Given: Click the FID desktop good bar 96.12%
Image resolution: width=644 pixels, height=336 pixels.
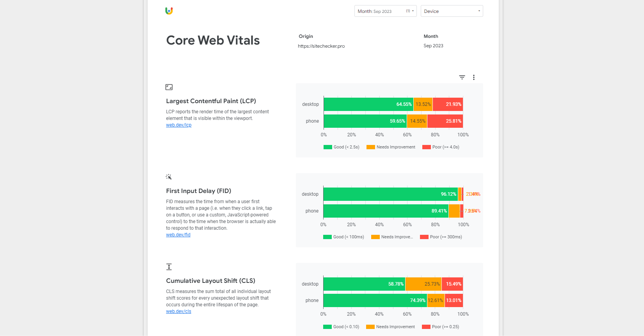Looking at the screenshot, I should (391, 194).
